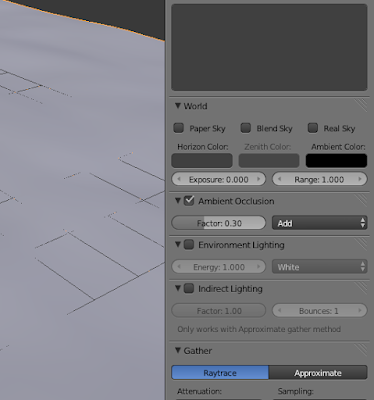Click the World panel drag grip
Viewport: 374px width, 400px height.
click(x=360, y=106)
